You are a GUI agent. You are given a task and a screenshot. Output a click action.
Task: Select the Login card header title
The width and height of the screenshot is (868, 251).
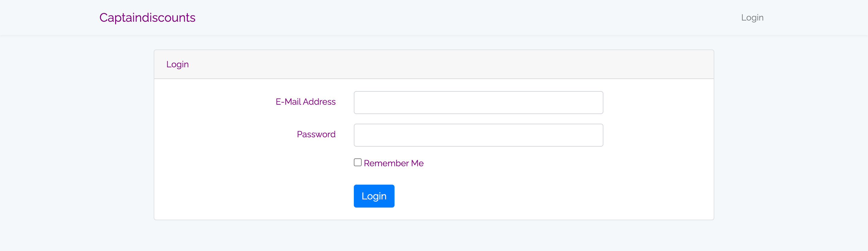(x=177, y=65)
